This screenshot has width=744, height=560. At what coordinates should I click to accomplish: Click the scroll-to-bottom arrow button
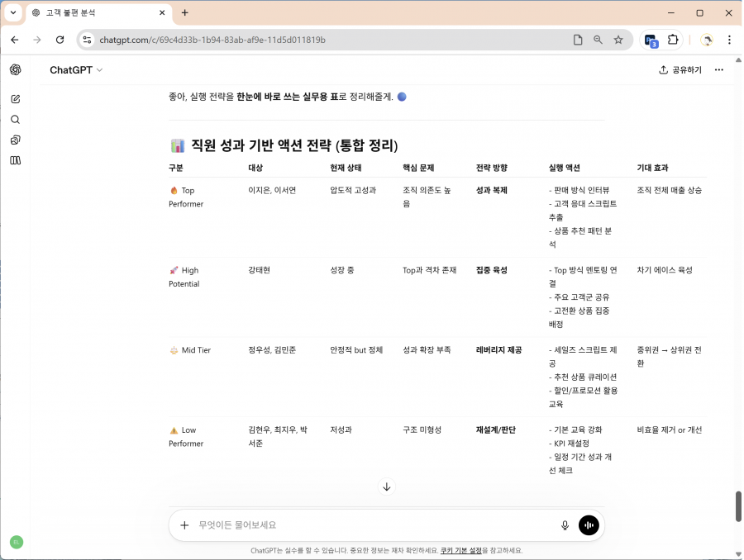387,486
